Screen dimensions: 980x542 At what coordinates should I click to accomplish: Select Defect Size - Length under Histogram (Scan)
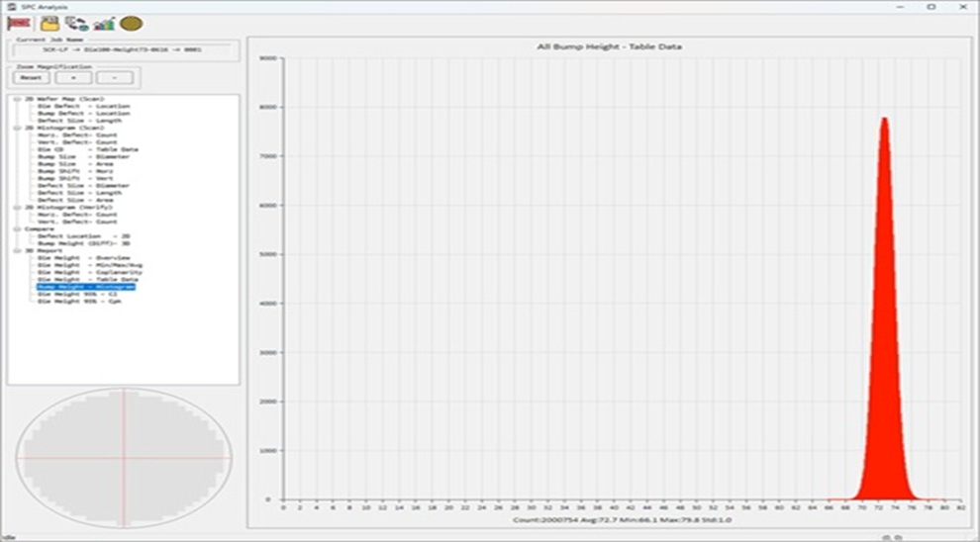click(x=79, y=193)
